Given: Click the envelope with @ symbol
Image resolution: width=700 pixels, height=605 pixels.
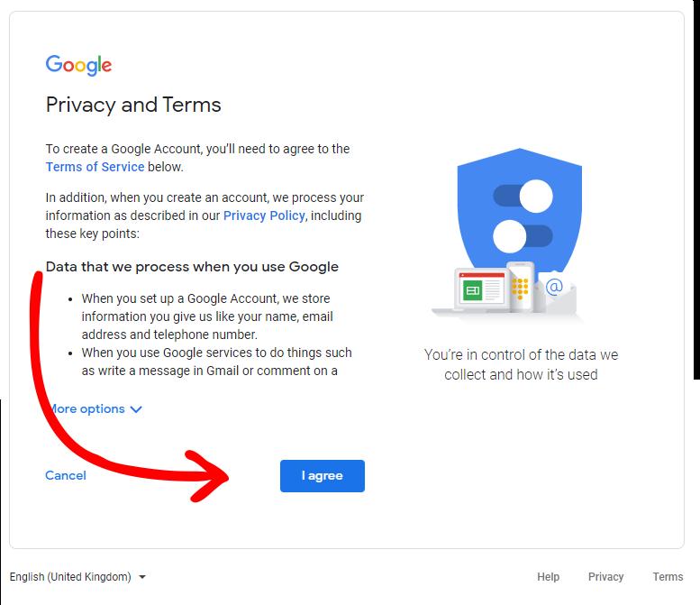Looking at the screenshot, I should 555,291.
